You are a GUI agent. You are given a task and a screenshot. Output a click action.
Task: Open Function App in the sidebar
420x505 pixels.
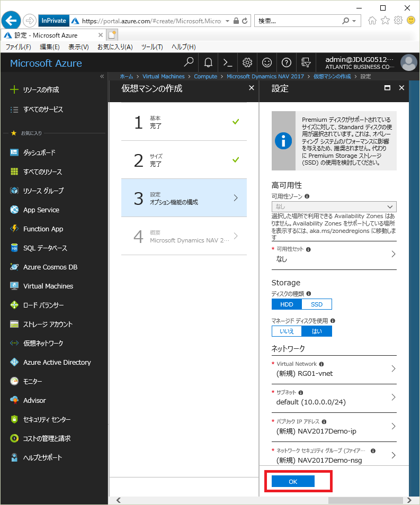pos(37,229)
